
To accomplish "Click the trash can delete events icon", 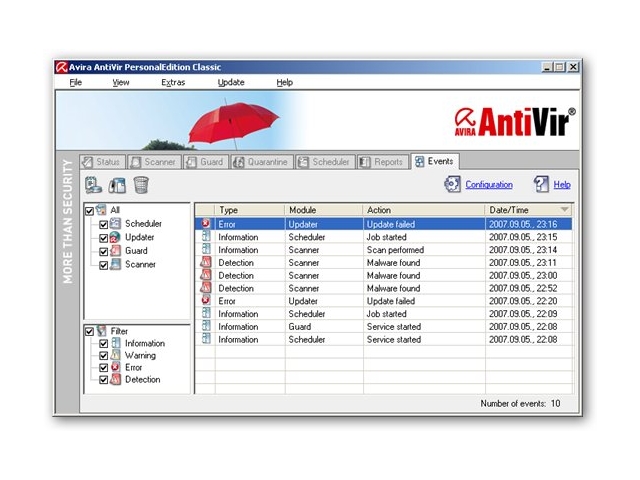I will 141,185.
